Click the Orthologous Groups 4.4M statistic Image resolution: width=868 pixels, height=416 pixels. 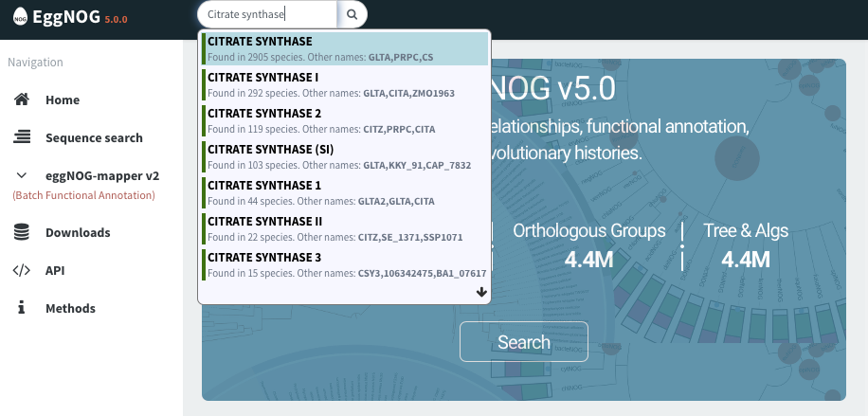589,245
